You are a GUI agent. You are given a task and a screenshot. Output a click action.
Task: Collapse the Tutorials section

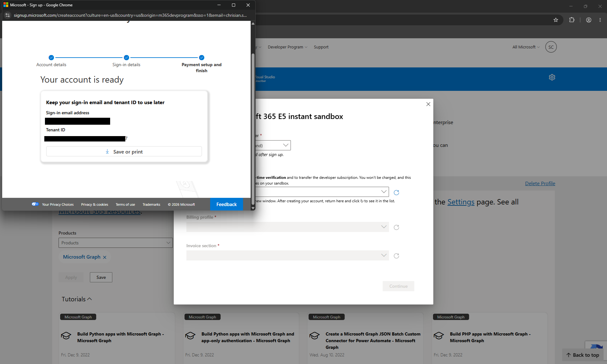coord(77,299)
